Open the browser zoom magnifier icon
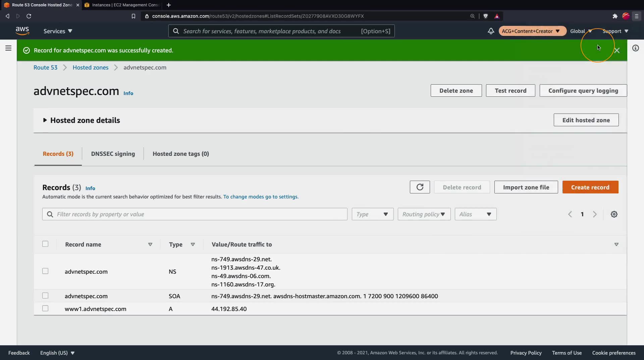 point(472,16)
